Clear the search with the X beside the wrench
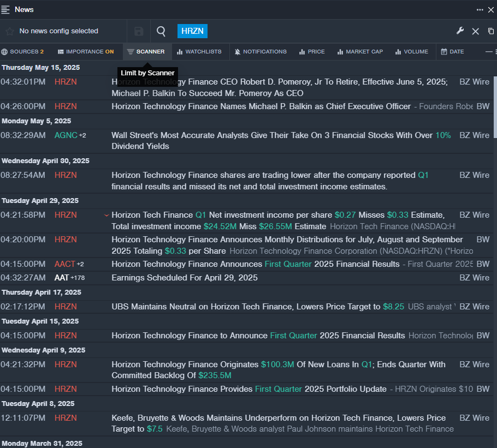Image resolution: width=497 pixels, height=448 pixels. (x=476, y=31)
